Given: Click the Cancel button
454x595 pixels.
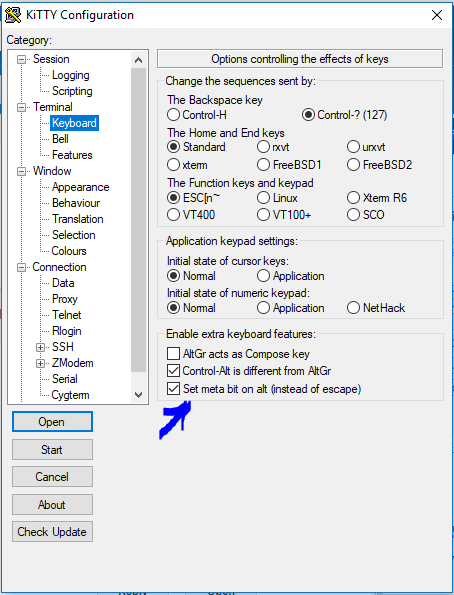Looking at the screenshot, I should 52,477.
